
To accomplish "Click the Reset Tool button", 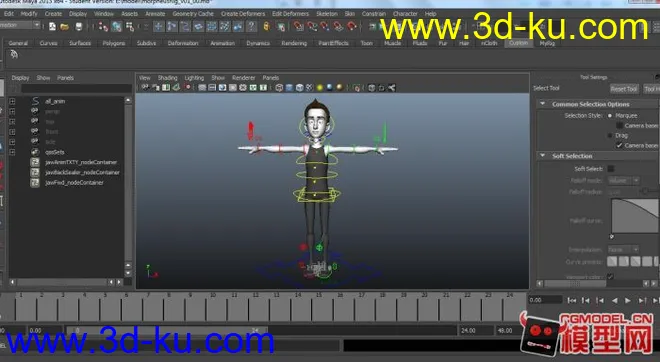I will (x=624, y=89).
